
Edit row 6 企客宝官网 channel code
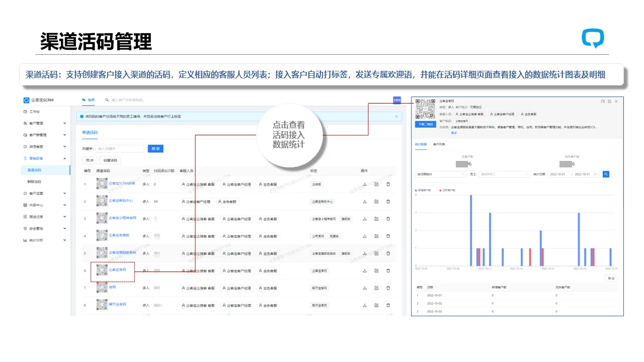click(376, 270)
